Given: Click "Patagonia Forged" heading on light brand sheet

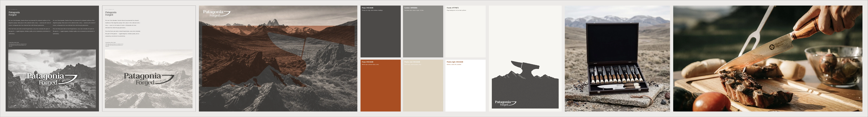Looking at the screenshot, I should click(111, 13).
